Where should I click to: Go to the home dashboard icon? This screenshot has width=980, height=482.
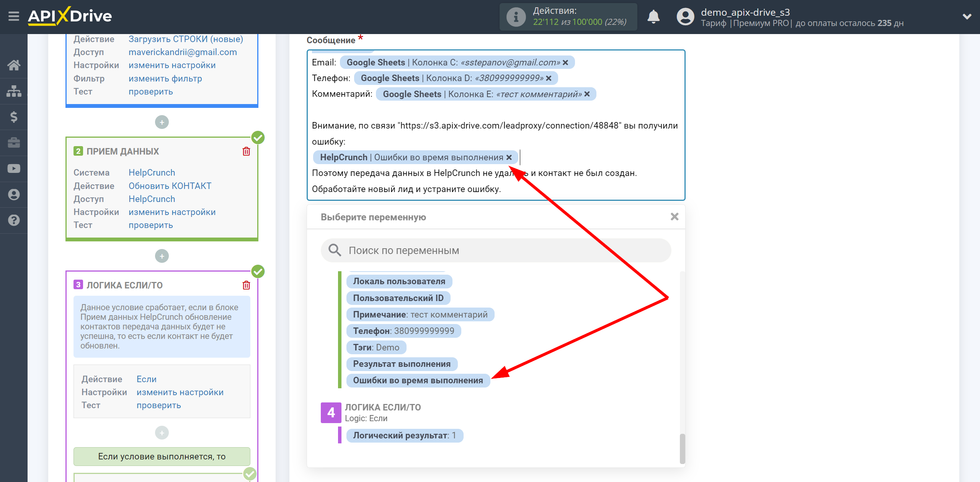[x=14, y=65]
